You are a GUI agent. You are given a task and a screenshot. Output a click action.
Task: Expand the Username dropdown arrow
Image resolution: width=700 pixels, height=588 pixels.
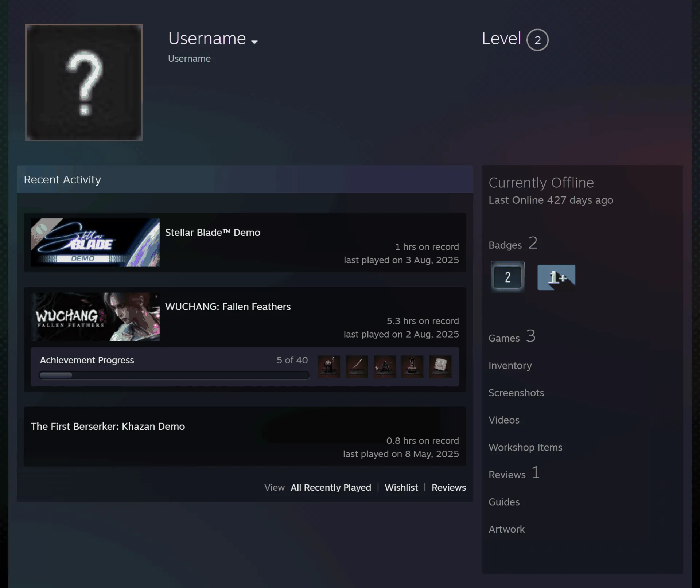click(x=254, y=42)
